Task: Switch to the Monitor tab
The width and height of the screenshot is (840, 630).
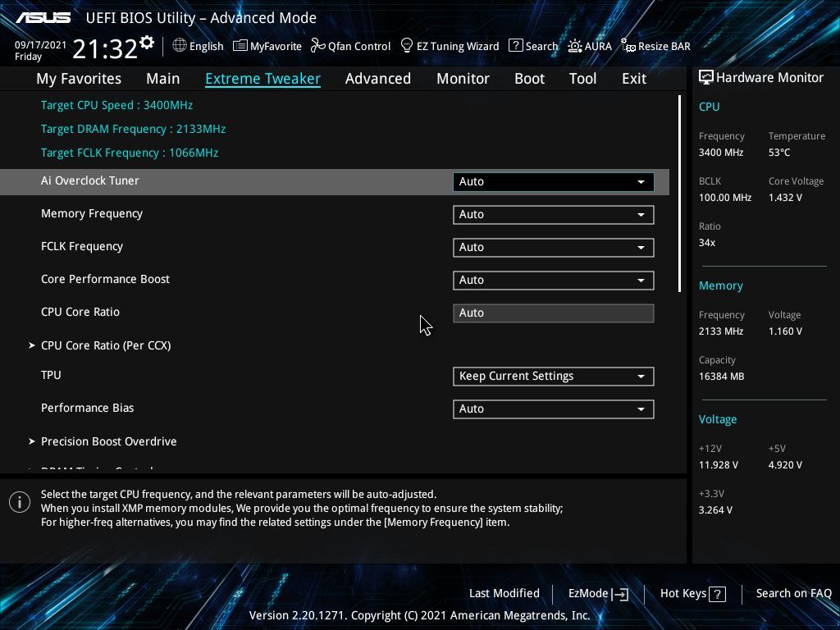Action: (463, 79)
